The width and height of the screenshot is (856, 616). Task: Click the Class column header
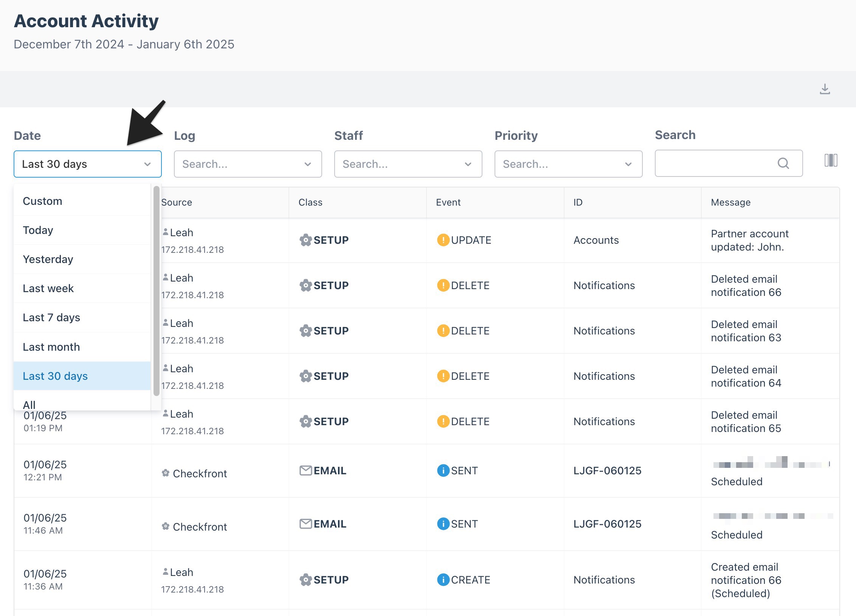coord(310,202)
